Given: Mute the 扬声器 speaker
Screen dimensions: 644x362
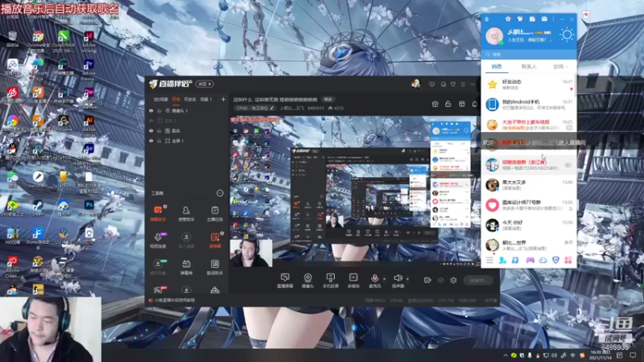Looking at the screenshot, I should (398, 280).
